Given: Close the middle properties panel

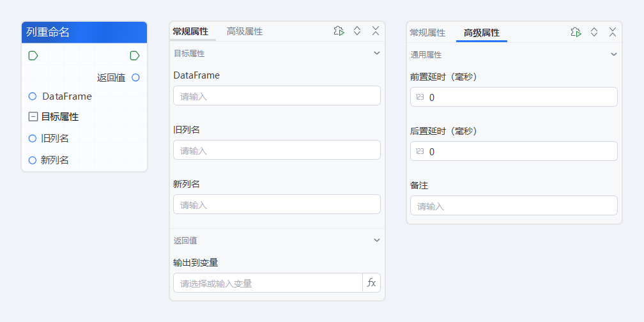Looking at the screenshot, I should [x=376, y=31].
